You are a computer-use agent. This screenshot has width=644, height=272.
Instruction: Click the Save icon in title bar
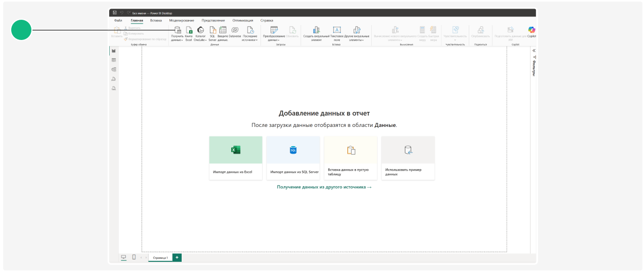(x=115, y=13)
